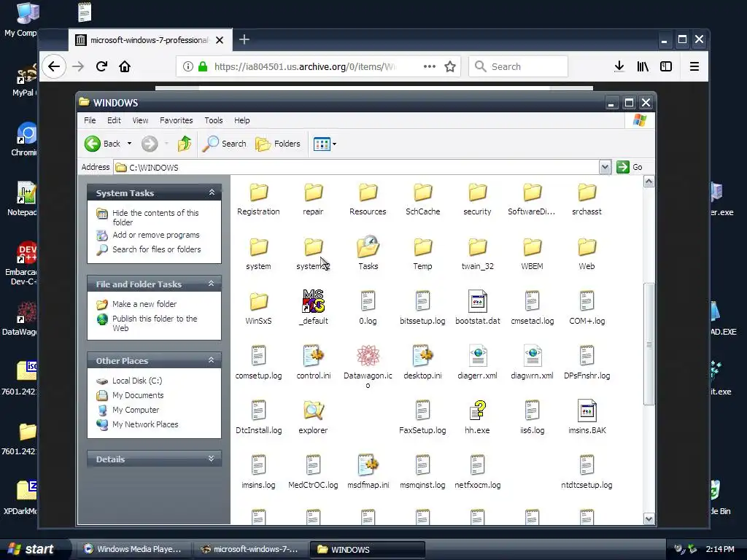
Task: Open the Tools menu
Action: (214, 120)
